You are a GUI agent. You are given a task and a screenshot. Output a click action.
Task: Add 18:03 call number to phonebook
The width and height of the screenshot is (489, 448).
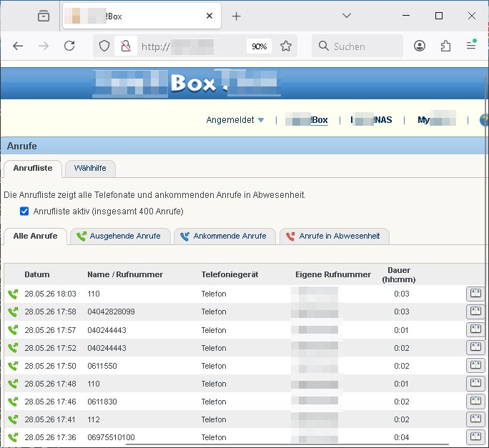click(x=475, y=294)
